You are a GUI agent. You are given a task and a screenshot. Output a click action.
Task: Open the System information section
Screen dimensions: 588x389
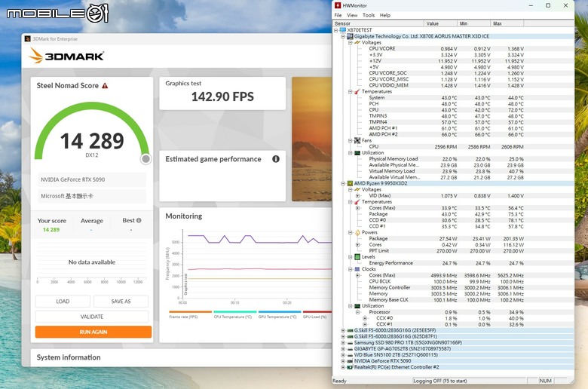[x=69, y=357]
